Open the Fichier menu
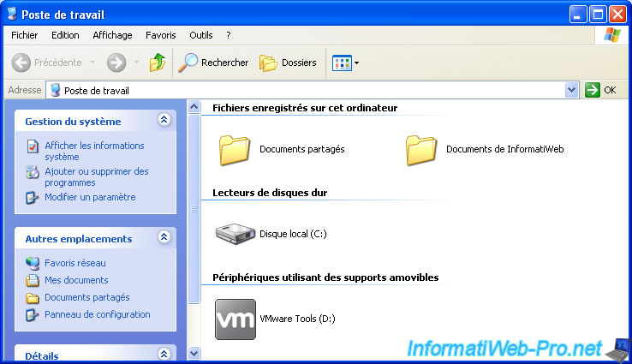 coord(25,35)
